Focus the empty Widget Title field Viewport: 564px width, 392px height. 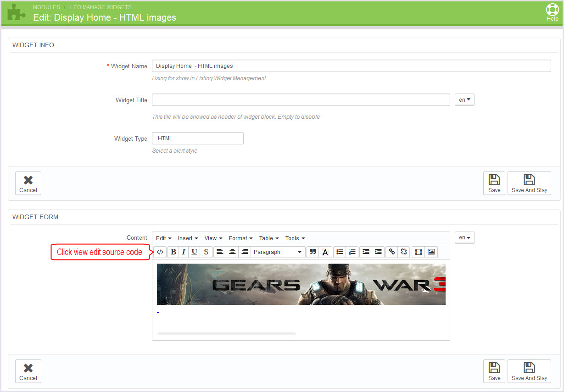tap(301, 100)
